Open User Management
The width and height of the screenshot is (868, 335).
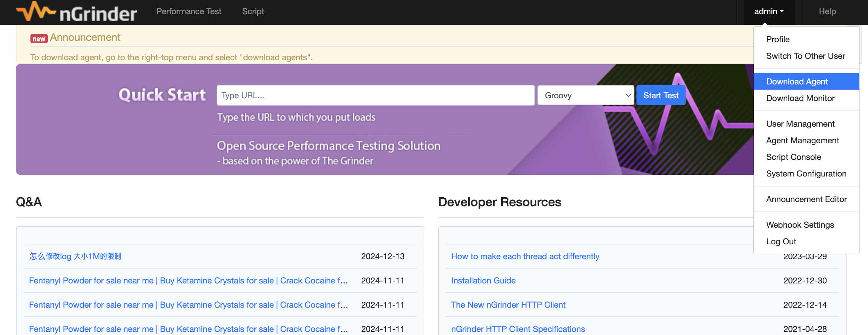[806, 124]
